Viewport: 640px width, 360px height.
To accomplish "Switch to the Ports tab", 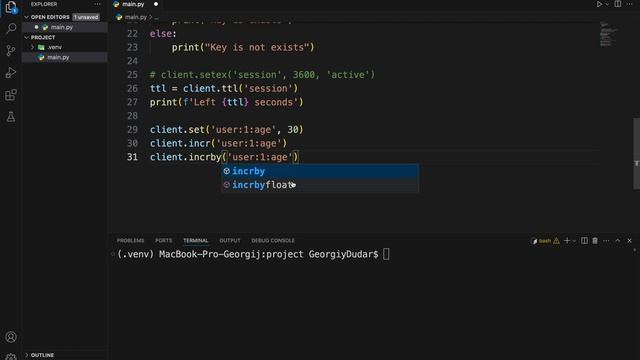I will click(163, 241).
